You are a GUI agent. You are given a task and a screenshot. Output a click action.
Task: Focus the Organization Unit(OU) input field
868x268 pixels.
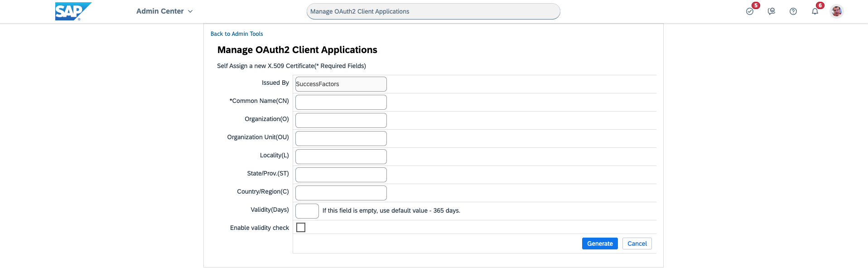tap(341, 138)
